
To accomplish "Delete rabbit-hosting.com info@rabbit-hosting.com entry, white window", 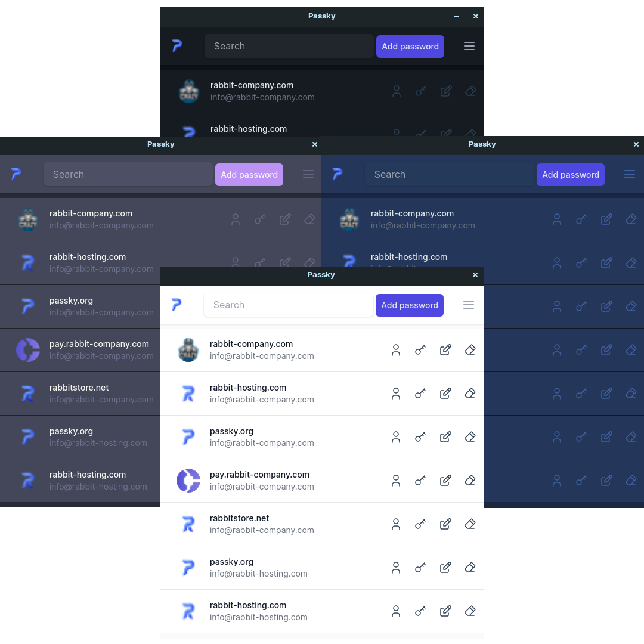I will (470, 611).
